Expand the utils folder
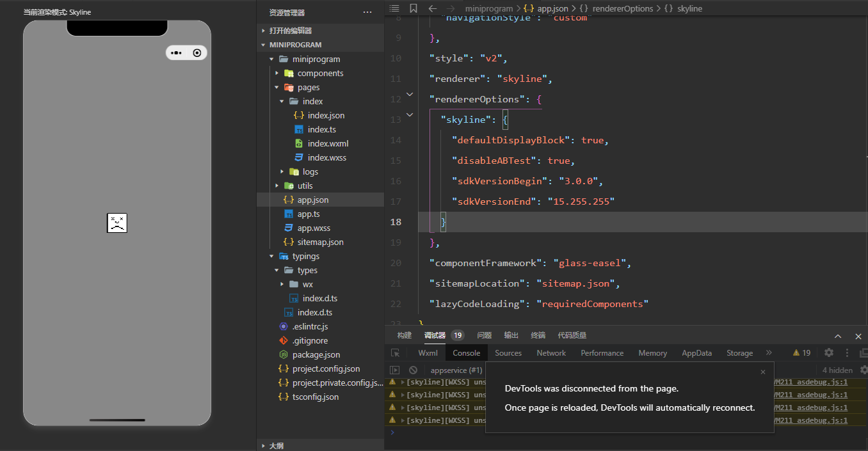The image size is (868, 451). pos(320,186)
